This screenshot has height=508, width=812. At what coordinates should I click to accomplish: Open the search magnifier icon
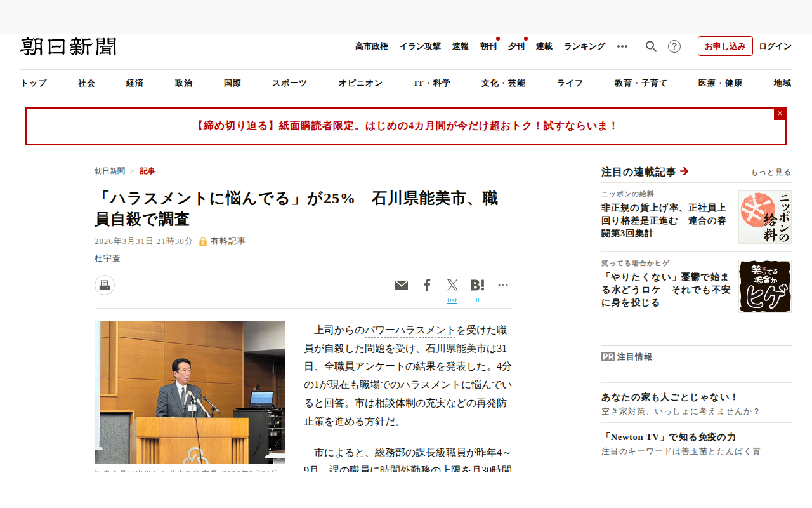[x=651, y=46]
